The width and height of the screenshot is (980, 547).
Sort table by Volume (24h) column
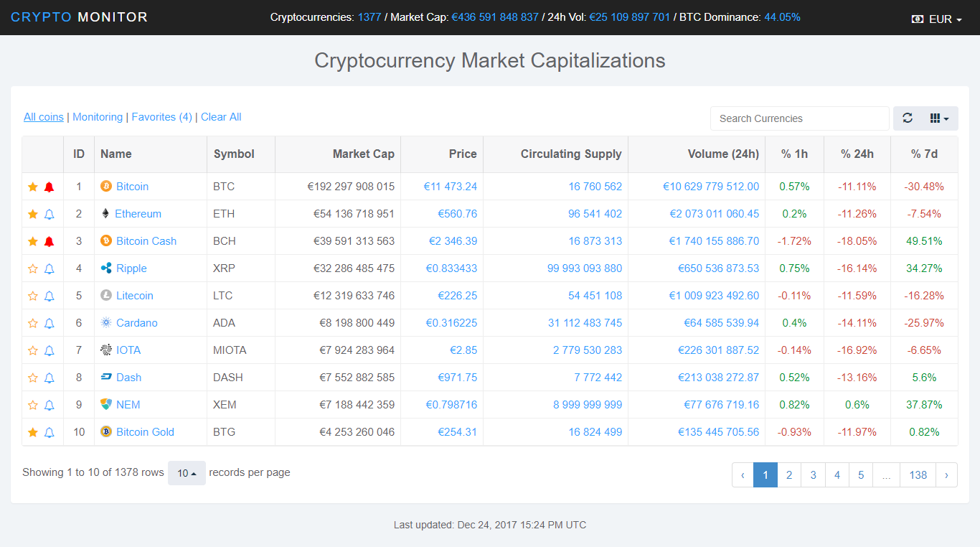(x=697, y=154)
